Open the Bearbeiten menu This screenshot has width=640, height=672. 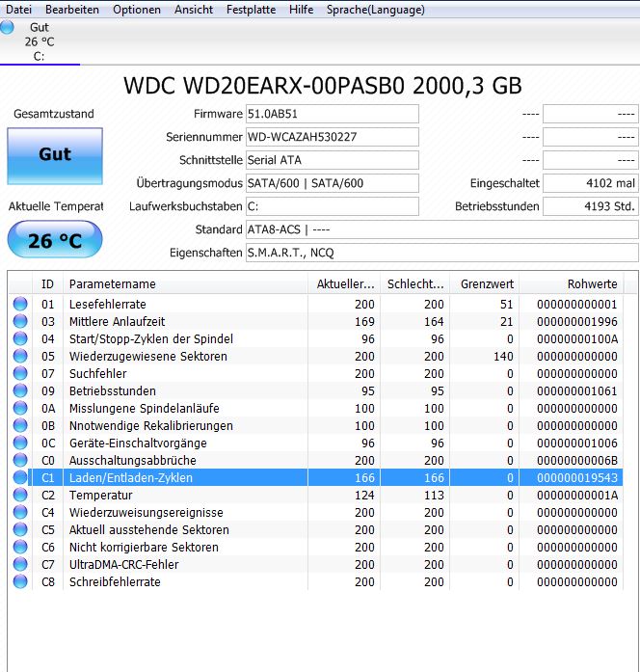pos(72,9)
